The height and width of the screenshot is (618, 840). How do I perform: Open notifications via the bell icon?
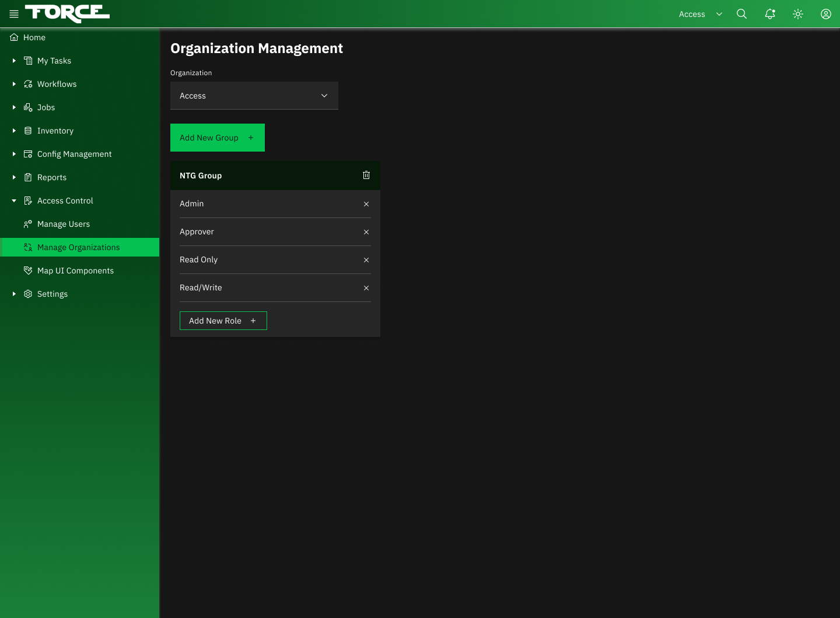[x=769, y=13]
